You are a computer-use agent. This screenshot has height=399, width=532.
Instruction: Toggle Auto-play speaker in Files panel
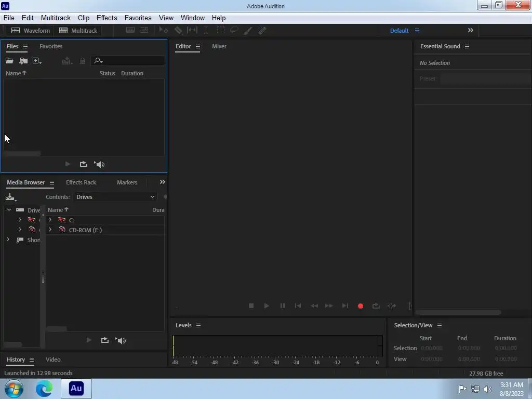point(99,165)
